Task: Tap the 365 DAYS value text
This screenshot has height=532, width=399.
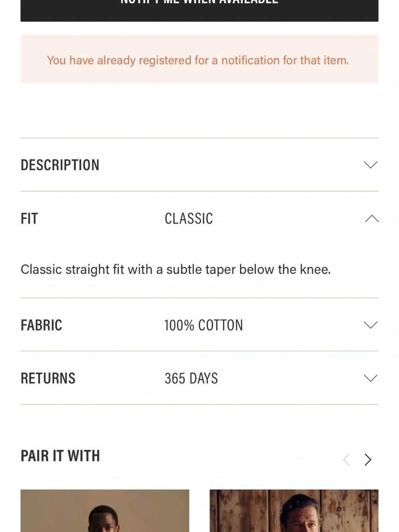Action: coord(191,378)
